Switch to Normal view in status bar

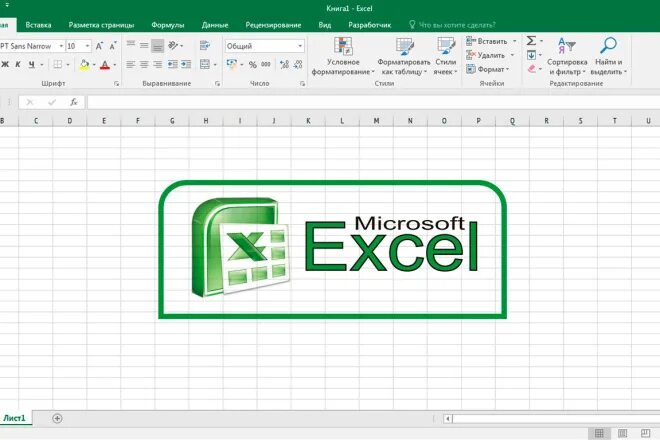coord(599,433)
